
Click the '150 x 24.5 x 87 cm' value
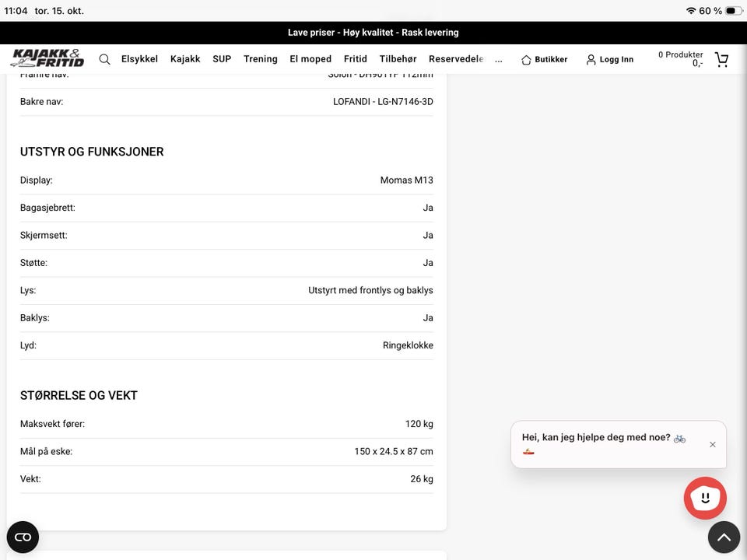394,451
